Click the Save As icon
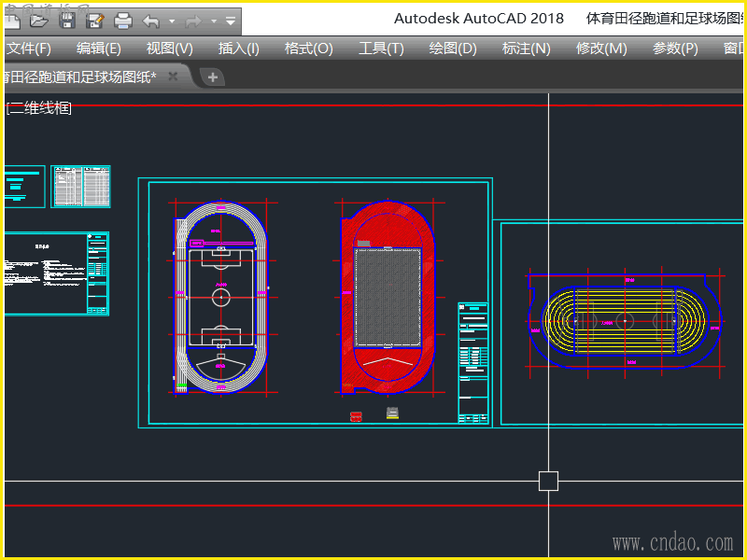Viewport: 747px width, 560px height. click(93, 20)
